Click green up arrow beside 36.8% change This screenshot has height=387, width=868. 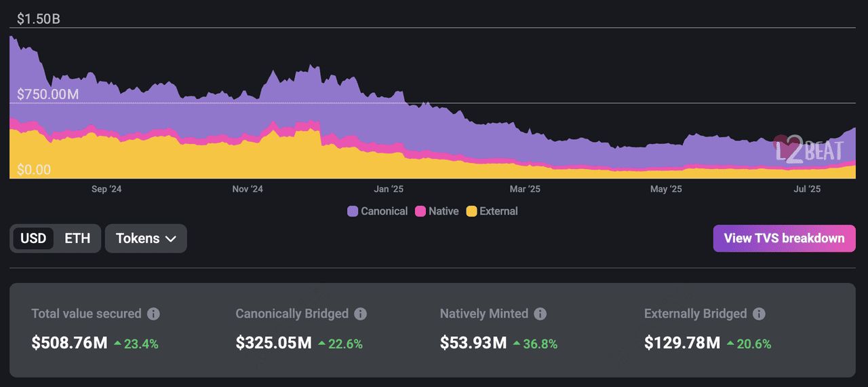tap(517, 344)
